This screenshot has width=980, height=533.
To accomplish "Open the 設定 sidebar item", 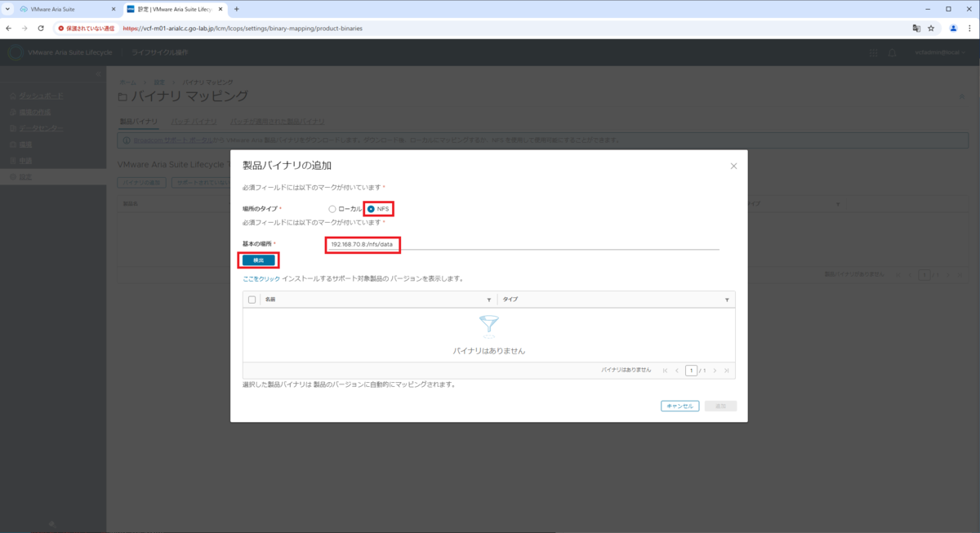I will point(25,177).
